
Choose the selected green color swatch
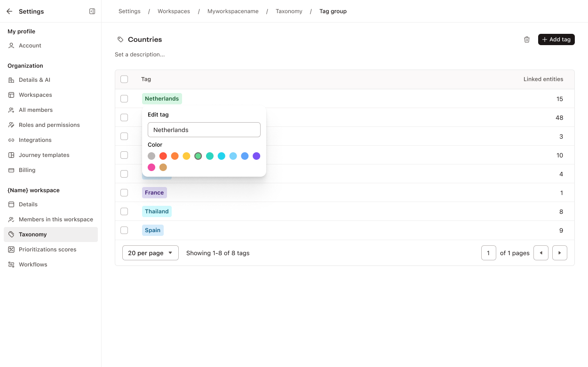click(198, 156)
